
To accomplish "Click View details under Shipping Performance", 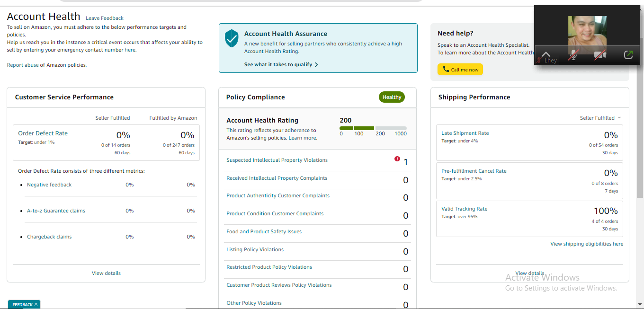I will click(530, 273).
